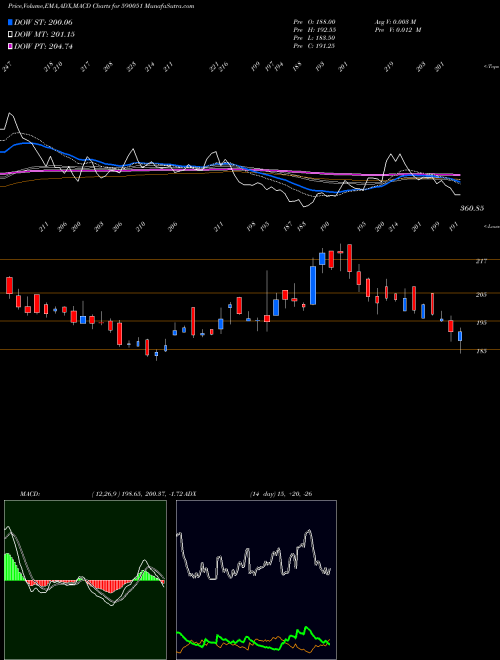The height and width of the screenshot is (660, 500).
Task: Open the ADX indicator panel
Action: pos(256,580)
